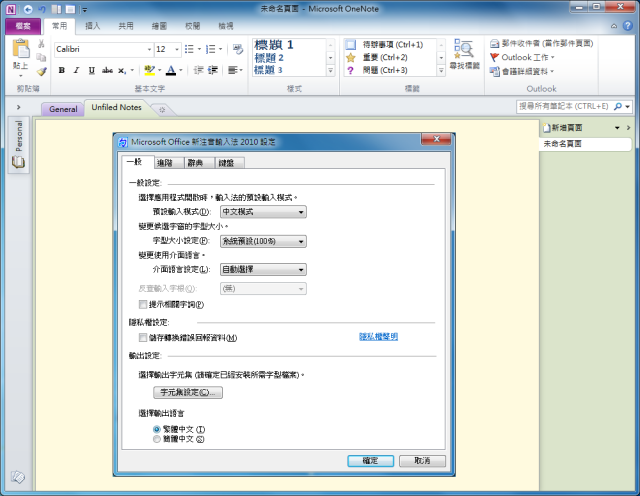The height and width of the screenshot is (496, 640).
Task: Apply font color button
Action: (x=171, y=70)
